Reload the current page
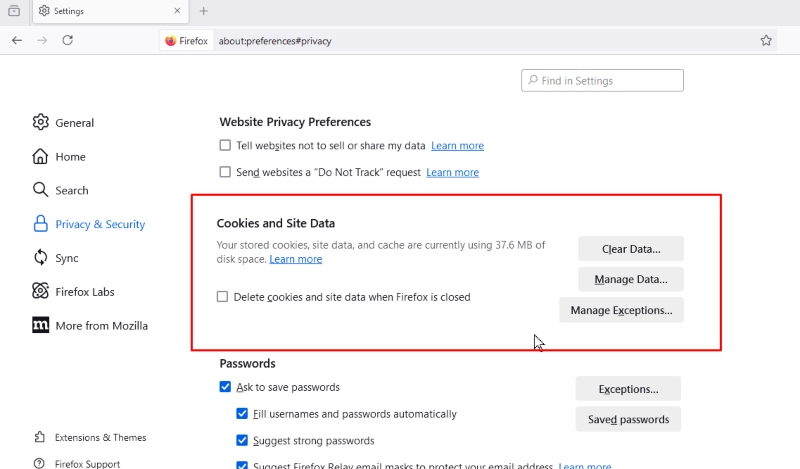Image resolution: width=800 pixels, height=469 pixels. 67,40
